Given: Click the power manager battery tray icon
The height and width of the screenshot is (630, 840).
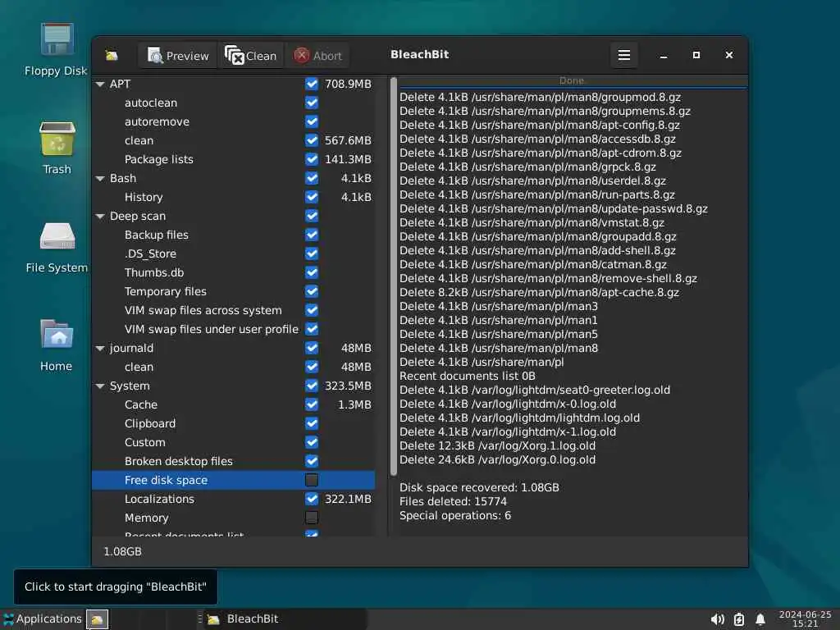Looking at the screenshot, I should pyautogui.click(x=739, y=619).
